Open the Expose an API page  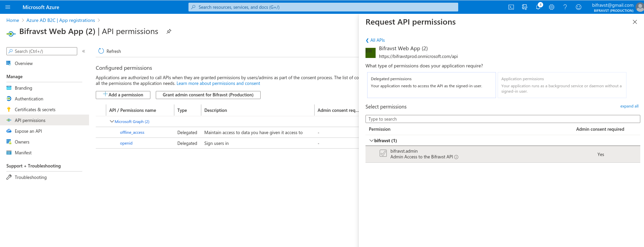[x=28, y=131]
